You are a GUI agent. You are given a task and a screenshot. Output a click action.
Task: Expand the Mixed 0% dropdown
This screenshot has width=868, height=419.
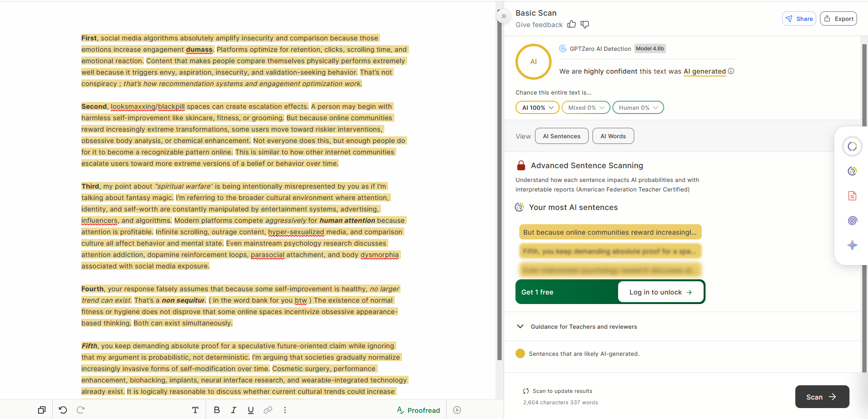586,107
